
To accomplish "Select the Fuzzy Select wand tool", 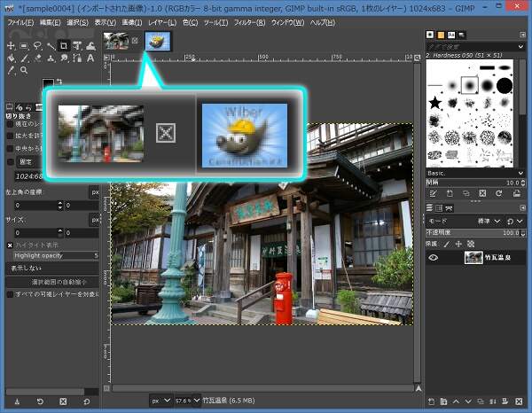I will [x=51, y=45].
